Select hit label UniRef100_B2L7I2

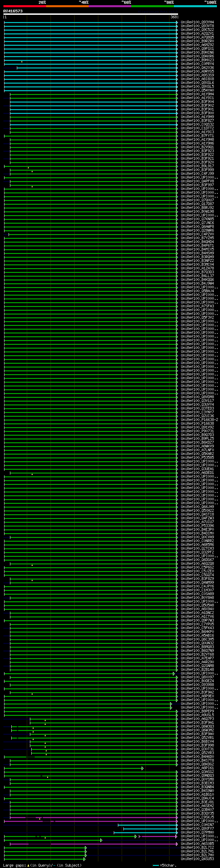tap(197, 848)
